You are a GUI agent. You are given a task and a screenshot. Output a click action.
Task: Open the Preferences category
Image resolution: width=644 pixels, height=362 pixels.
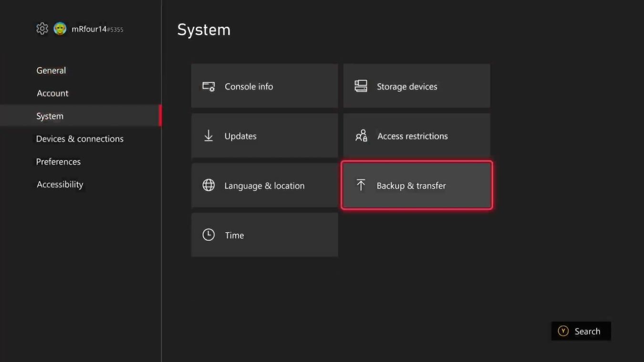point(58,162)
